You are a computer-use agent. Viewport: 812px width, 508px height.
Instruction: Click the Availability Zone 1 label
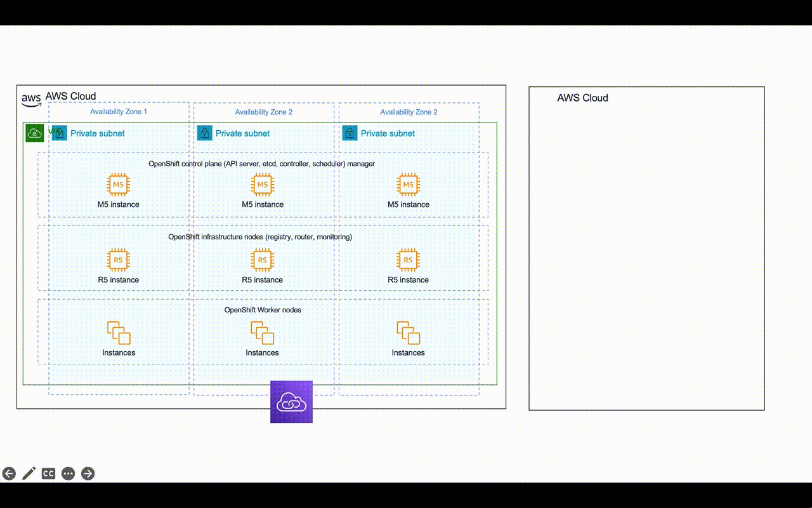click(x=118, y=112)
